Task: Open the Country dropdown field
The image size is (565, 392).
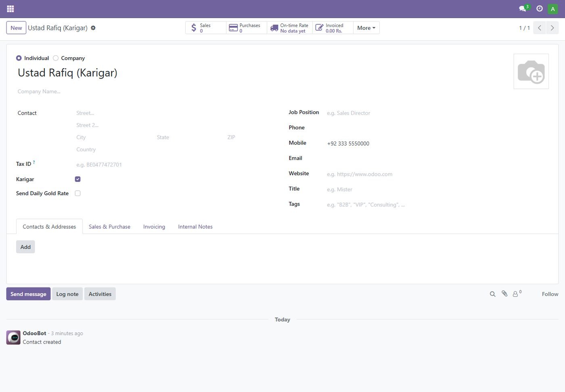Action: click(x=176, y=149)
